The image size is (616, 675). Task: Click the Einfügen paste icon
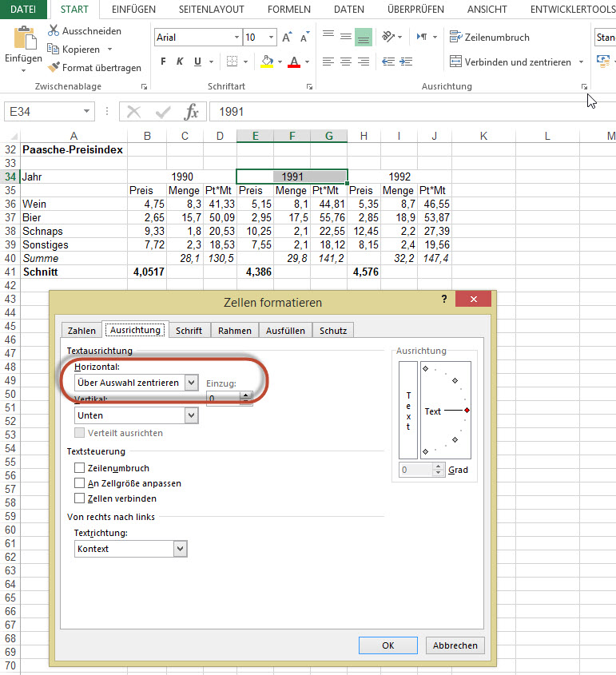coord(23,40)
